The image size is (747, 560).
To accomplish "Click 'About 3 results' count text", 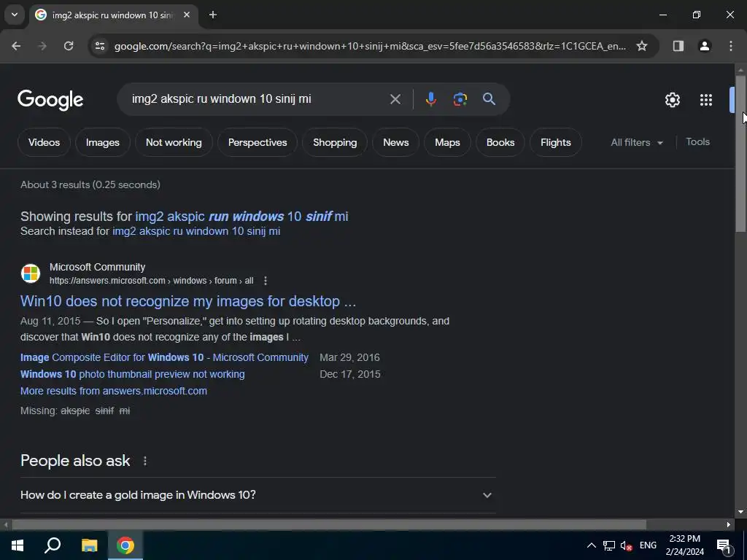I will 90,184.
